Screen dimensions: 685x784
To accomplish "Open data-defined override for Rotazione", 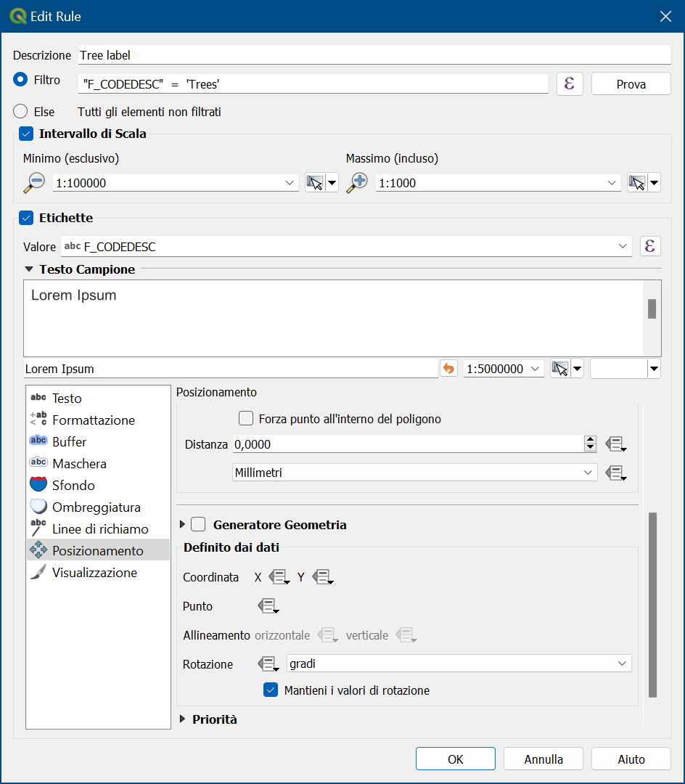I will coord(268,664).
